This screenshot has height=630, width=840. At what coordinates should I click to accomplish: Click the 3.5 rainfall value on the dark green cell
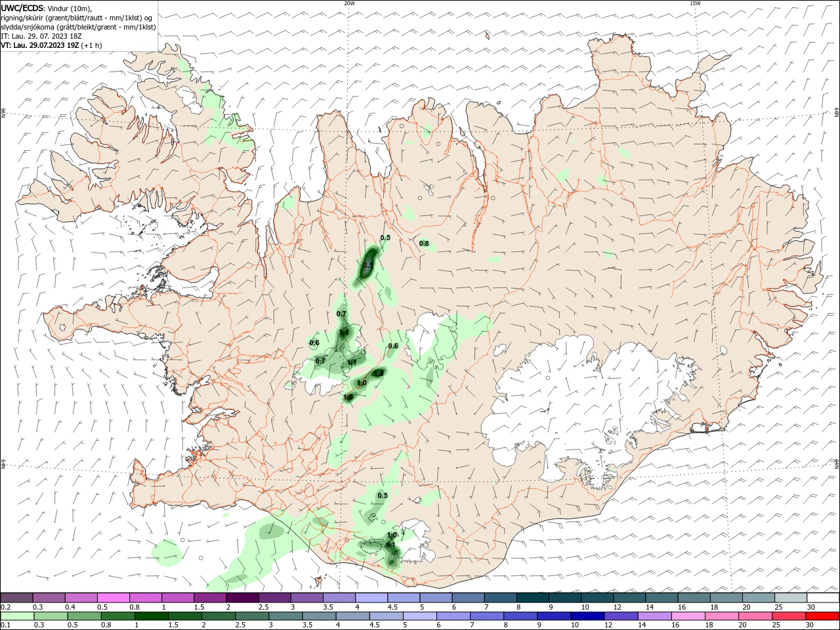pos(367,265)
